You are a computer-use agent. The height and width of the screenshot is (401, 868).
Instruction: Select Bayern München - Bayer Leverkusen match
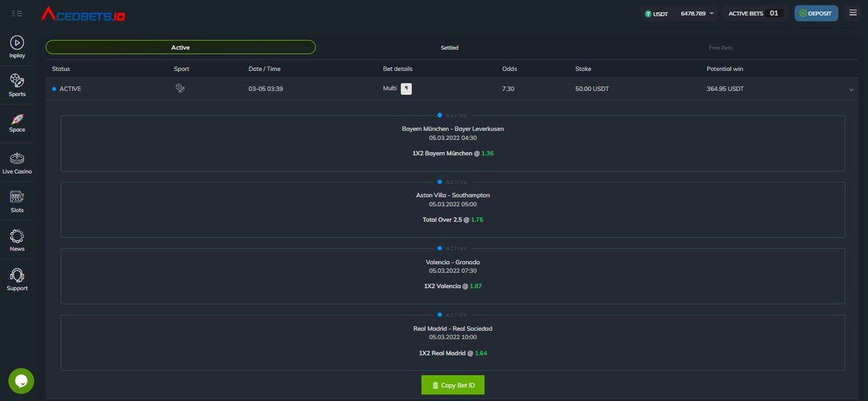[x=453, y=129]
